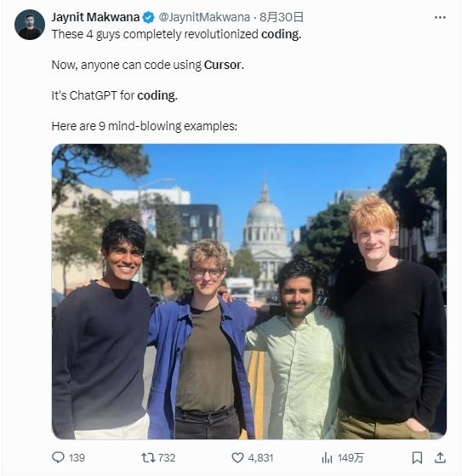Open the three-dot more options menu

pos(440,18)
